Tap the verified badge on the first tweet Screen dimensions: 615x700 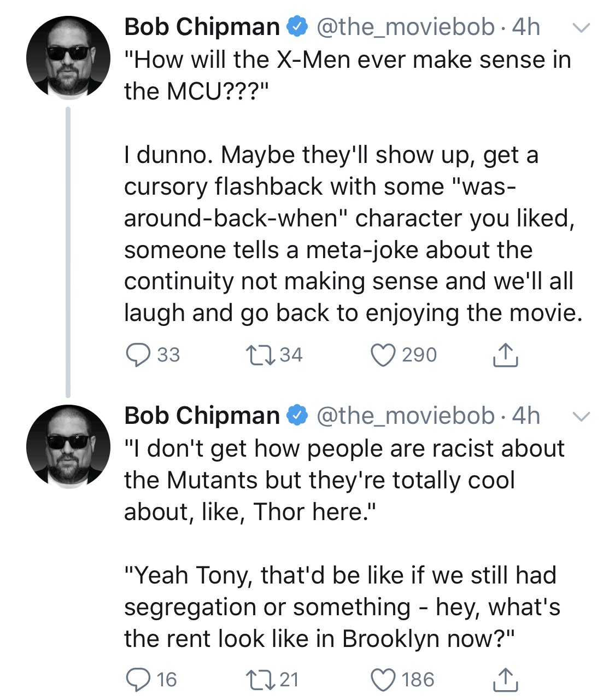pyautogui.click(x=297, y=27)
